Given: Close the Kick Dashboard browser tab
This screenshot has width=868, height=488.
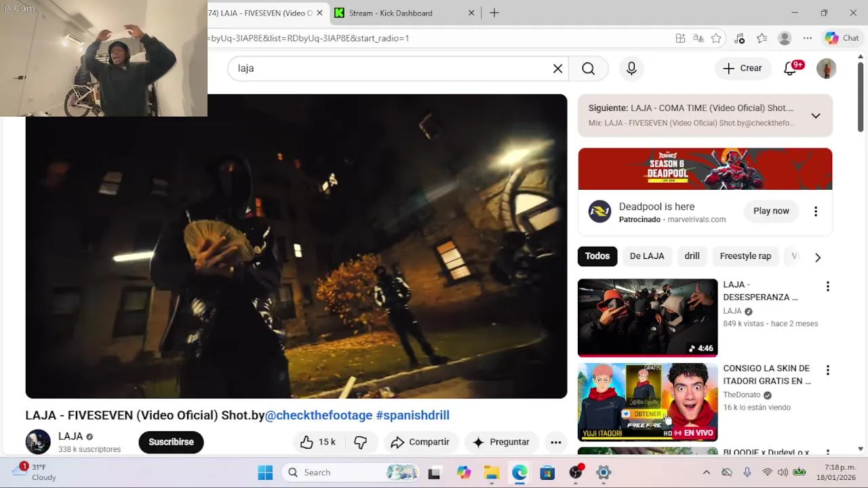Looking at the screenshot, I should point(472,13).
